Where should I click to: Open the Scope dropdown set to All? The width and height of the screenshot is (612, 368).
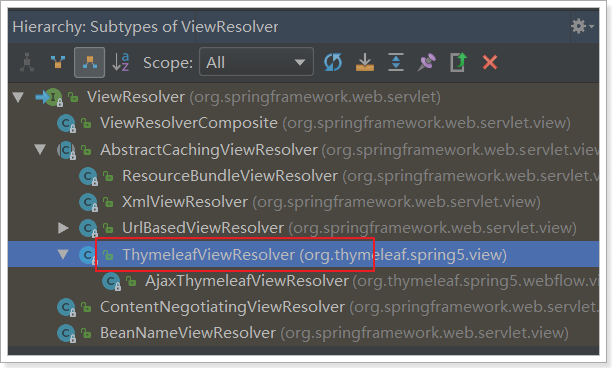256,62
